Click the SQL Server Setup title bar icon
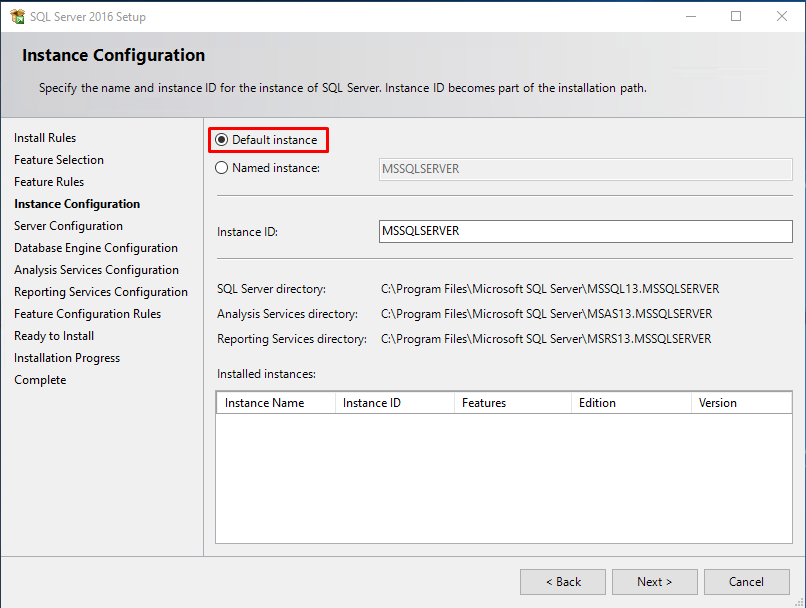The width and height of the screenshot is (806, 608). coord(17,16)
